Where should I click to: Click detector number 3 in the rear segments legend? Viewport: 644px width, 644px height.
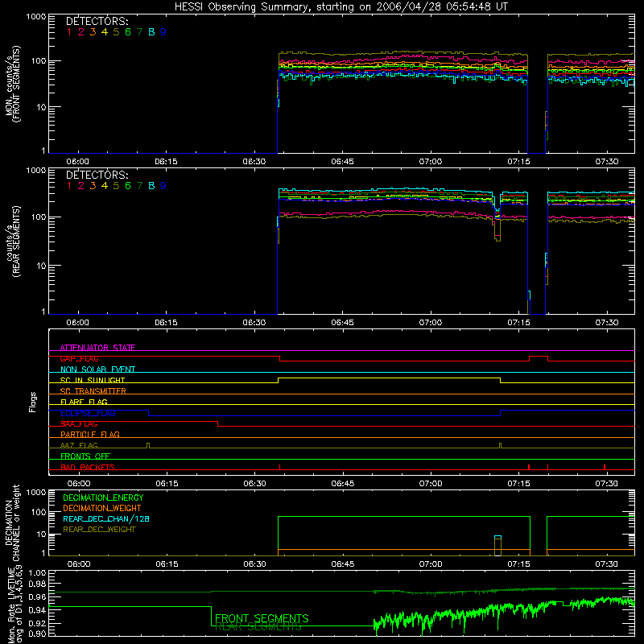click(93, 186)
